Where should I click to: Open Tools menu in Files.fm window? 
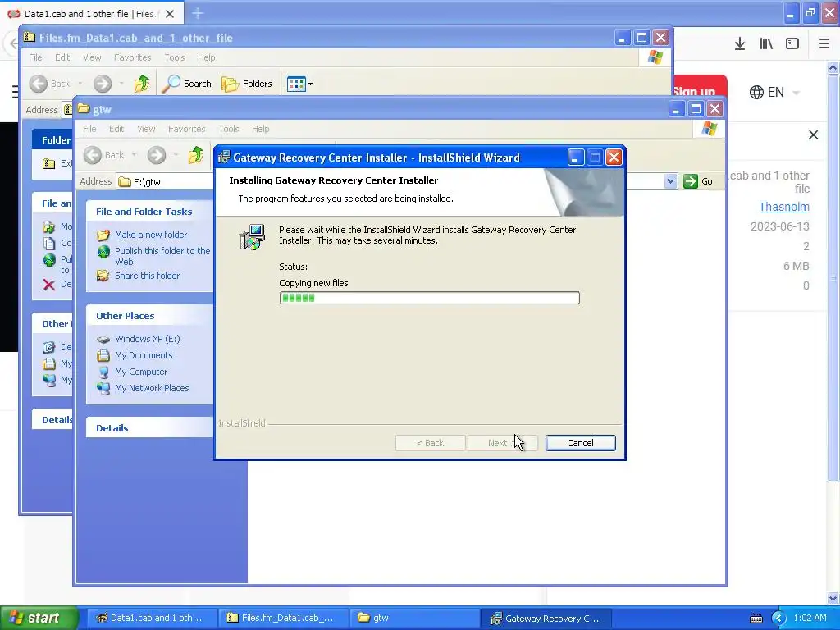[x=174, y=57]
